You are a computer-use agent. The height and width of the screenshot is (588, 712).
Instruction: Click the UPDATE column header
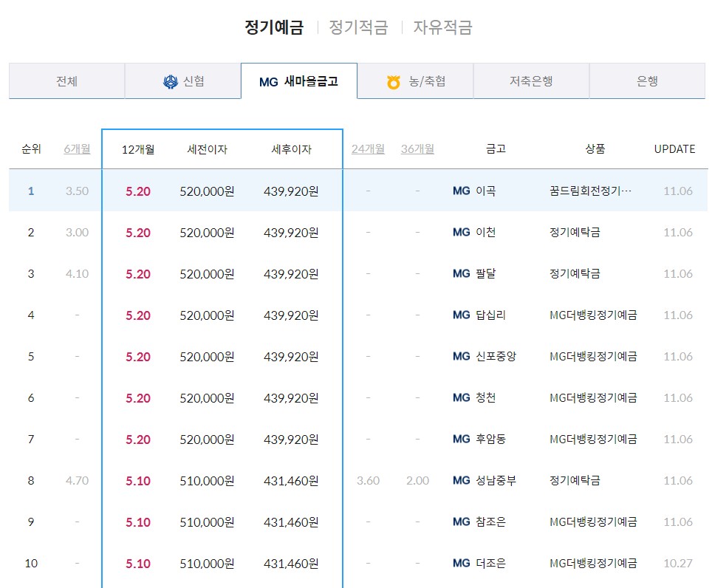pyautogui.click(x=674, y=149)
